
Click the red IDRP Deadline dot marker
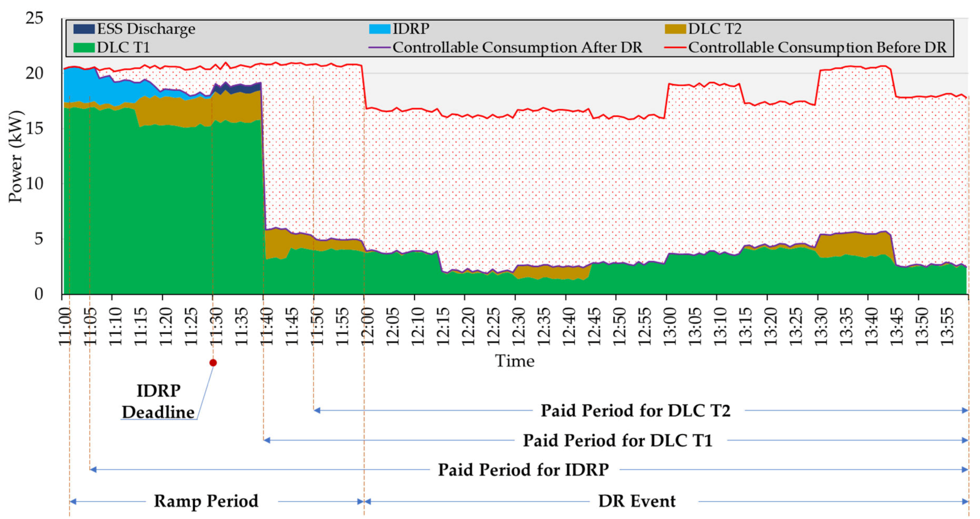pyautogui.click(x=213, y=363)
